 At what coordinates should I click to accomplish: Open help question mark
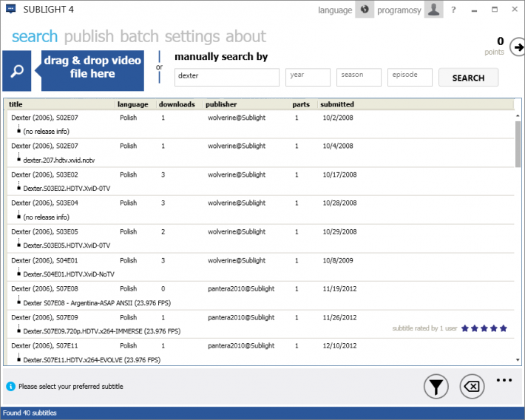coord(453,10)
